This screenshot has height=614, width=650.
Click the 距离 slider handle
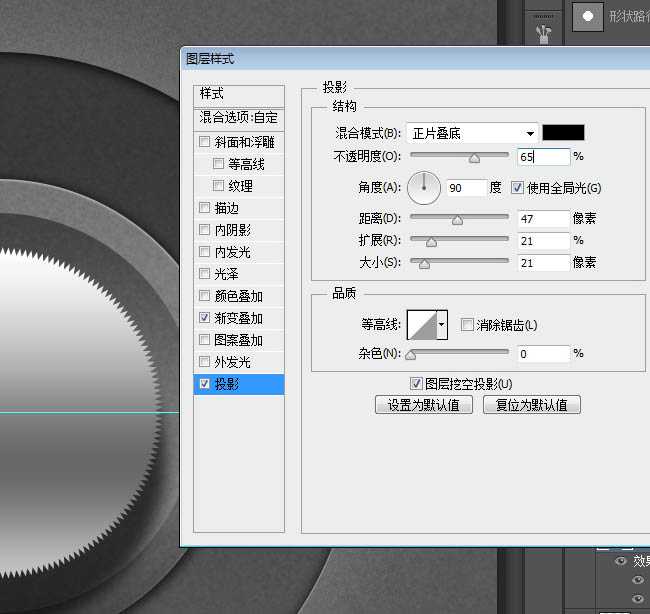coord(457,221)
